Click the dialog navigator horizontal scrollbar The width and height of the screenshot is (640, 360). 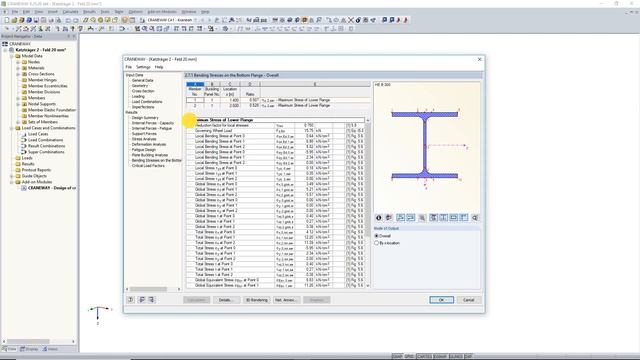pos(148,289)
